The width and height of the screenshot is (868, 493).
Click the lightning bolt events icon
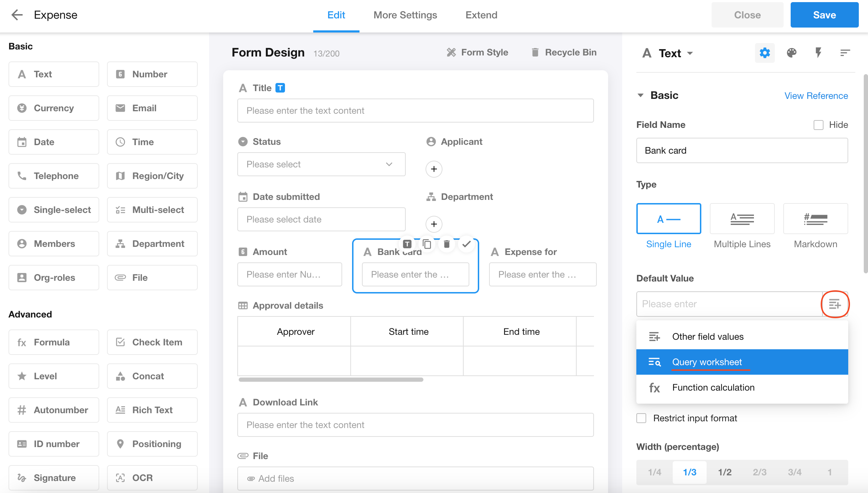tap(818, 53)
